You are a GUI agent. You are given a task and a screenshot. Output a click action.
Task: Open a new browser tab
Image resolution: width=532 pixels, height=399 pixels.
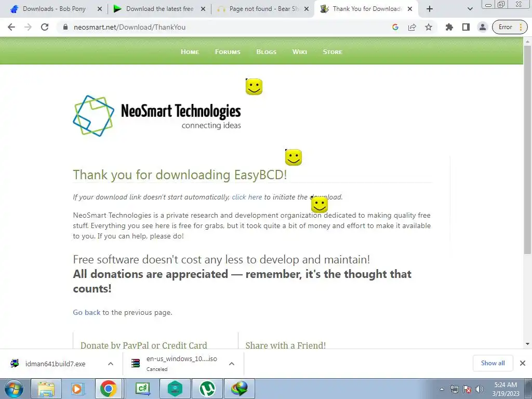coord(430,9)
